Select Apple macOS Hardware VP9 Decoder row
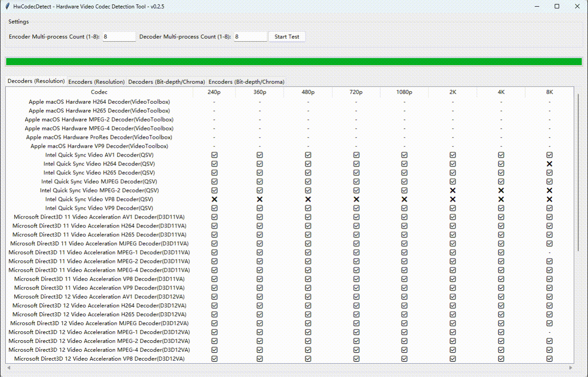The width and height of the screenshot is (588, 377). (x=290, y=146)
